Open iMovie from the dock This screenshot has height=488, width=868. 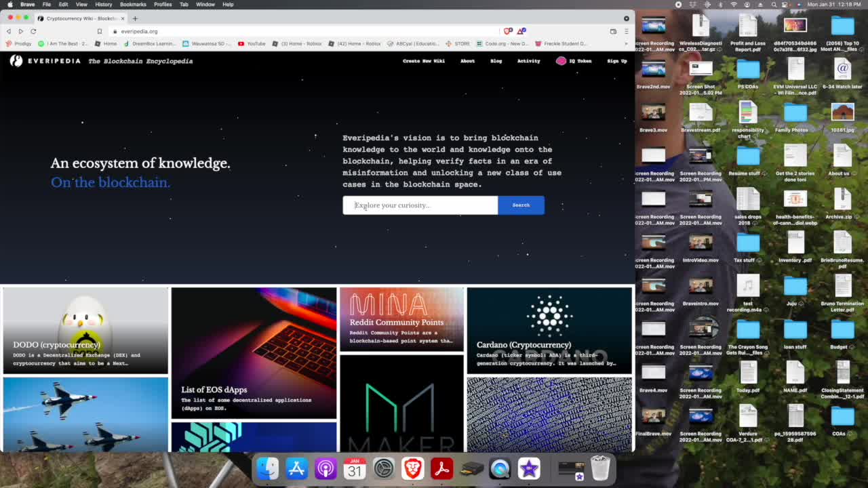[x=529, y=468]
